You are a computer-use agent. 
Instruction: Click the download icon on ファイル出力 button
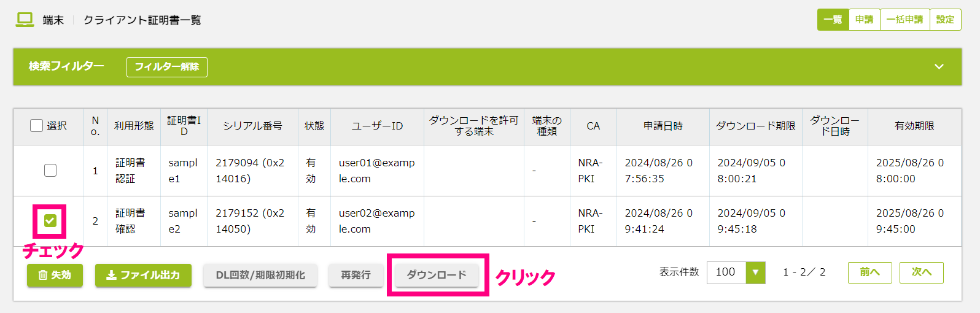tap(111, 276)
